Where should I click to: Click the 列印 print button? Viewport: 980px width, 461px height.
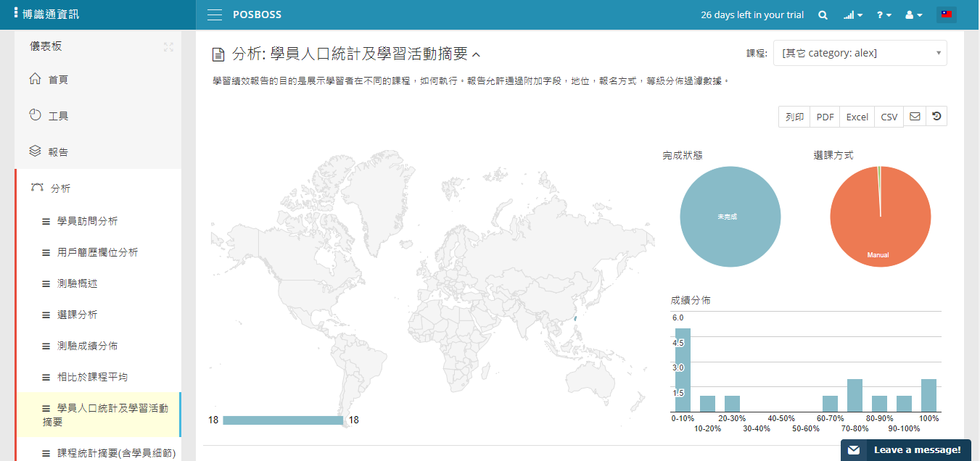tap(794, 117)
